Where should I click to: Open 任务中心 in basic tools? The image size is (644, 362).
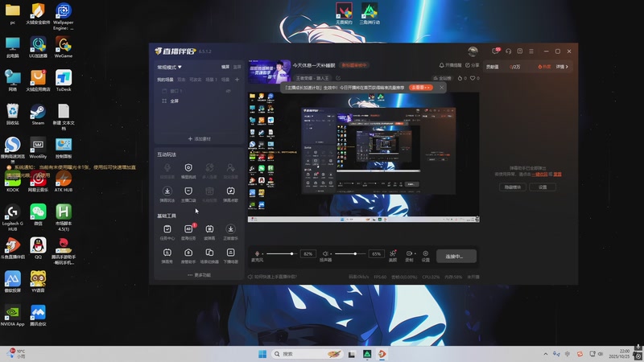[x=167, y=232]
